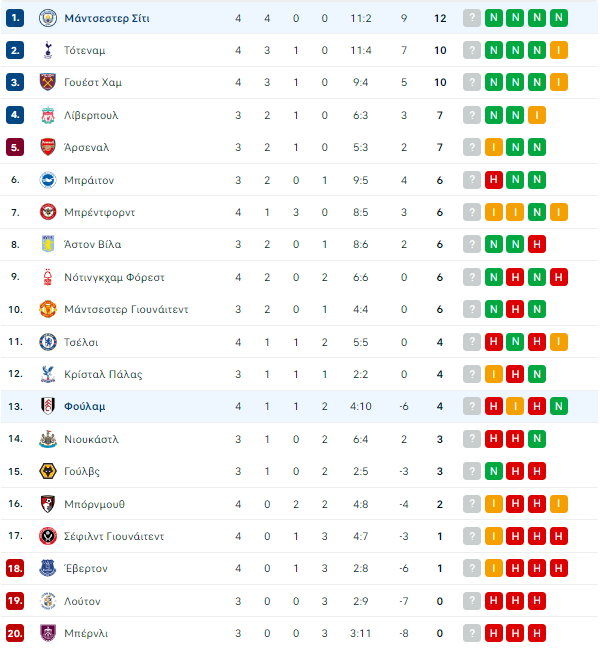Click the West Ham crest icon
This screenshot has height=648, width=600.
(48, 82)
